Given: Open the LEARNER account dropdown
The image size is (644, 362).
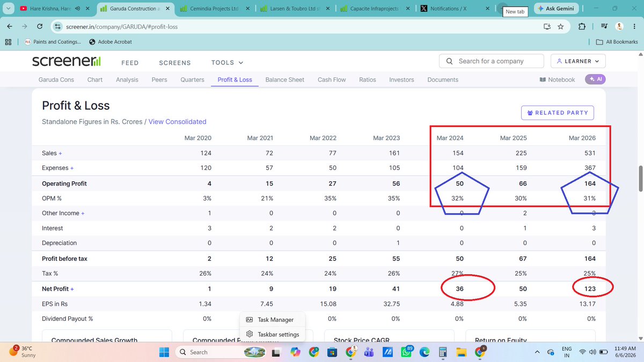Looking at the screenshot, I should (x=578, y=61).
